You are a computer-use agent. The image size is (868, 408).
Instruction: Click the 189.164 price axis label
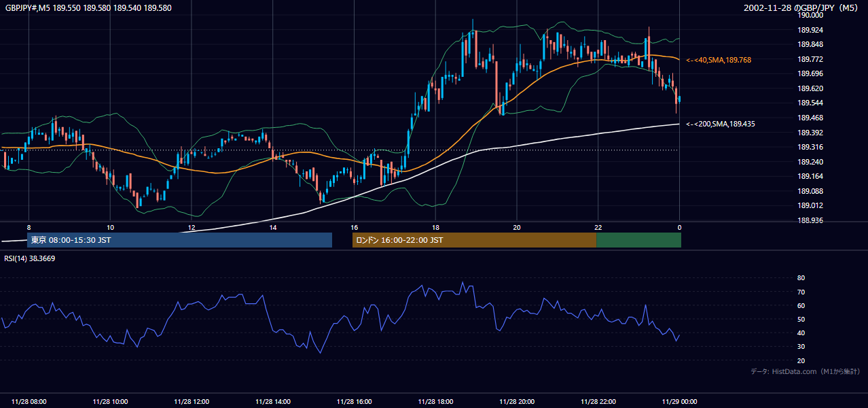click(810, 176)
